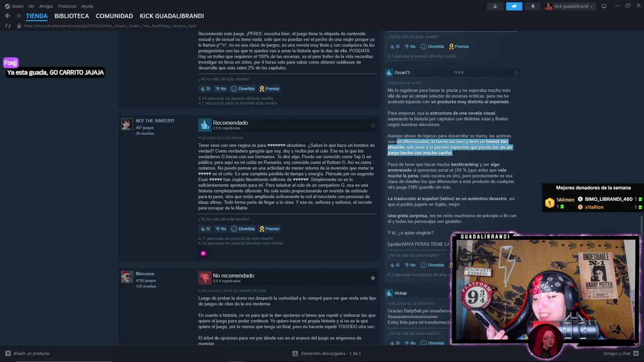
Task: Vote No on Oscar73's review
Action: 410,265
